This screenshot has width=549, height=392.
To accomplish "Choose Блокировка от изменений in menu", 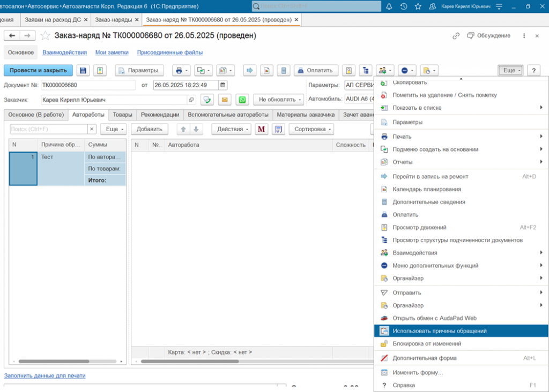I will (x=427, y=344).
